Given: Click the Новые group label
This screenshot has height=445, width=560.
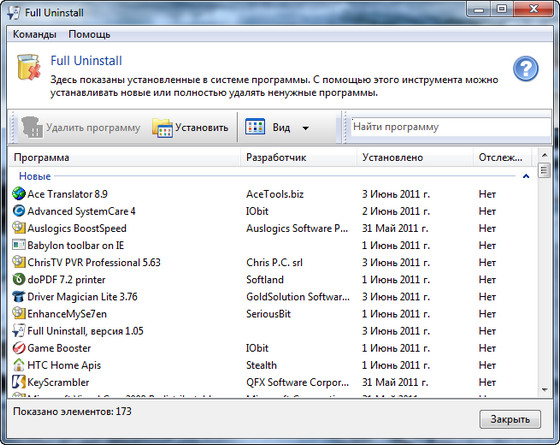Looking at the screenshot, I should (35, 176).
